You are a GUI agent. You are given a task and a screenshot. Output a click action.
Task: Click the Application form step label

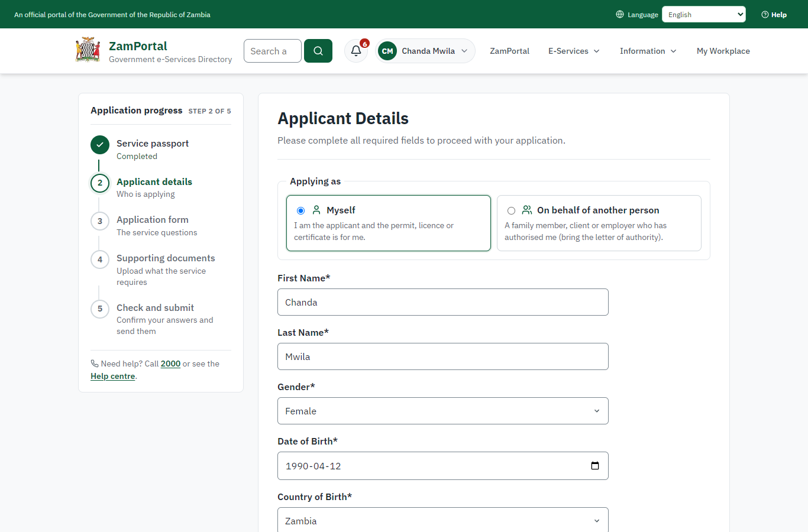pyautogui.click(x=153, y=219)
